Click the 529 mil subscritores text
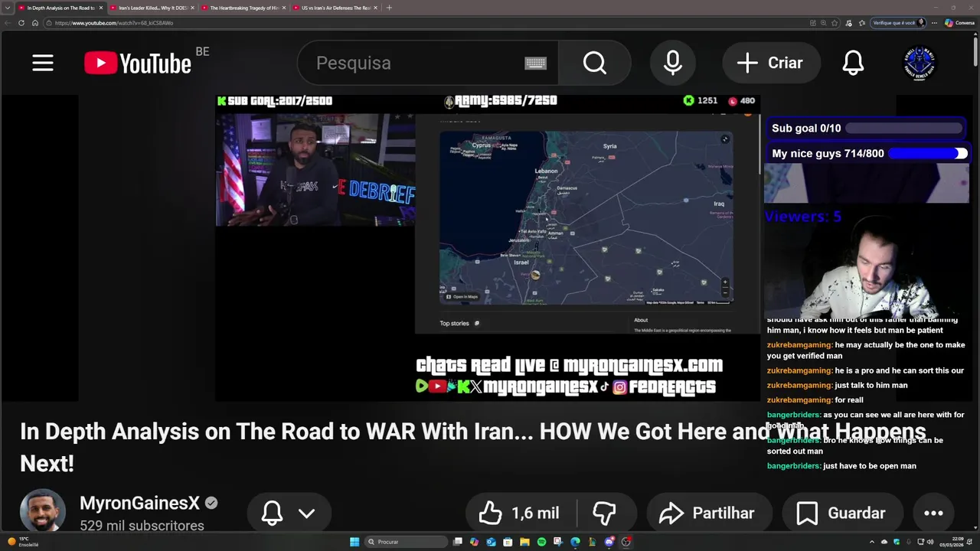This screenshot has height=551, width=980. (142, 526)
